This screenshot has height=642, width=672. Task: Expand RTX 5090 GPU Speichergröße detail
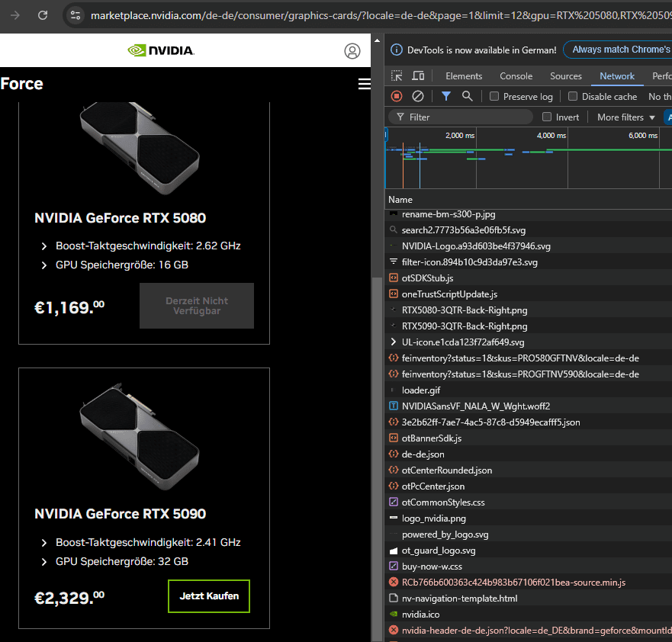[44, 561]
